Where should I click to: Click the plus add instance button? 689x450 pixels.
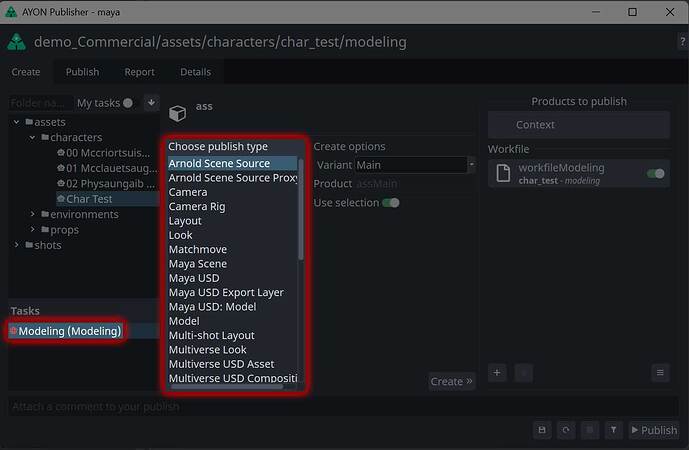pyautogui.click(x=497, y=373)
